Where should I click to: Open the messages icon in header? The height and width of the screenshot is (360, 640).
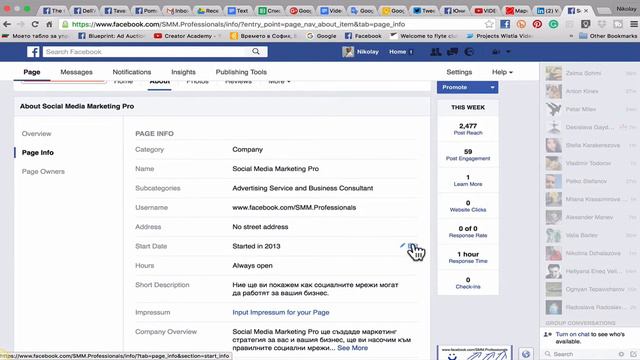(452, 52)
